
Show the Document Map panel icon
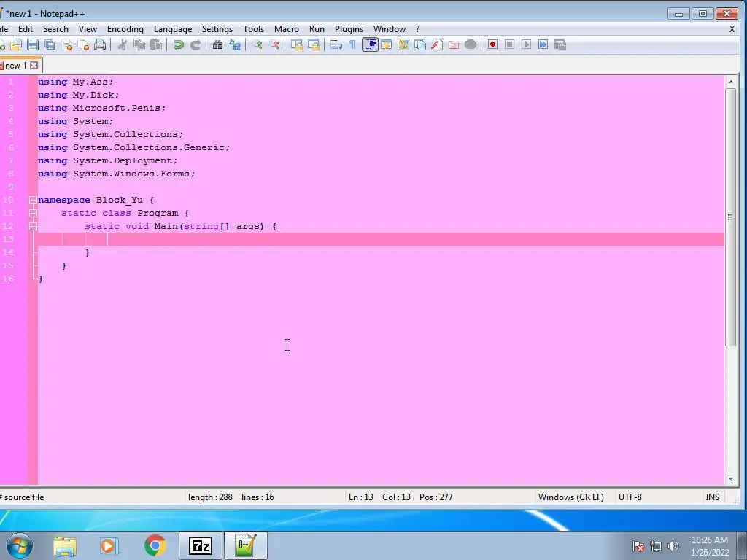[403, 44]
